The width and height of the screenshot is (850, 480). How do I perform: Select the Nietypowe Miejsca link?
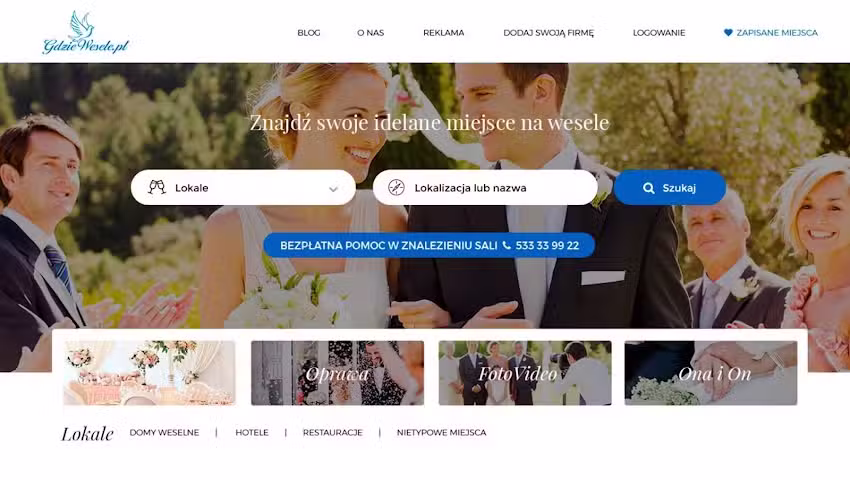click(x=441, y=432)
